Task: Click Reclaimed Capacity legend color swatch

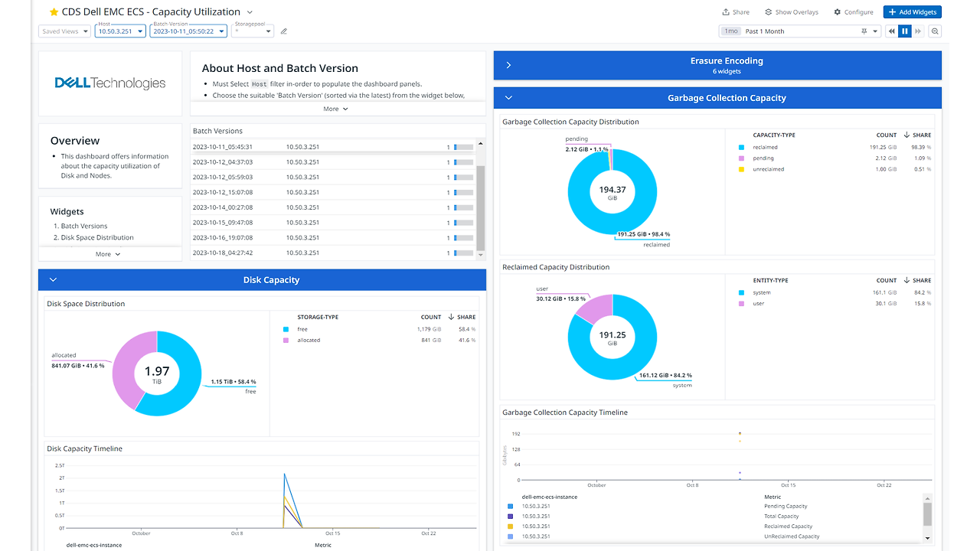Action: coord(511,527)
